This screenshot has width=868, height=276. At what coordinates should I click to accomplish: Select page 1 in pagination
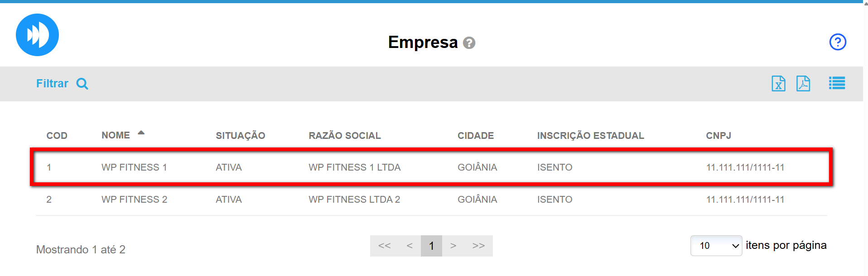(431, 246)
